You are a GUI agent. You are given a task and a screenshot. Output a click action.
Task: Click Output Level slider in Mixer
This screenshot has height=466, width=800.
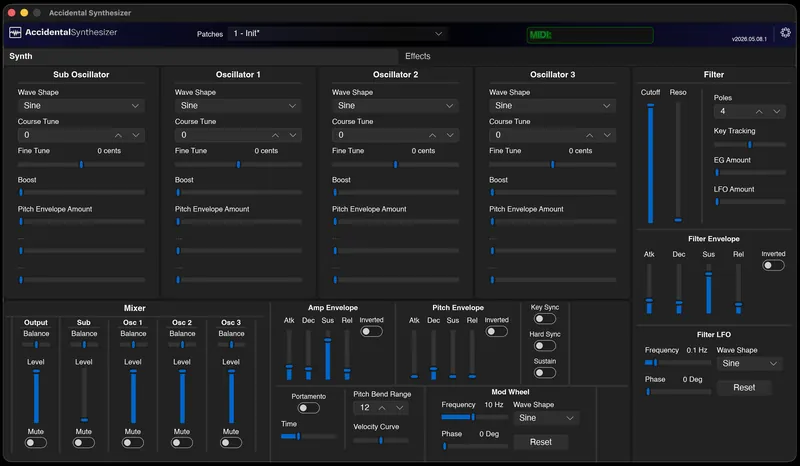click(36, 396)
